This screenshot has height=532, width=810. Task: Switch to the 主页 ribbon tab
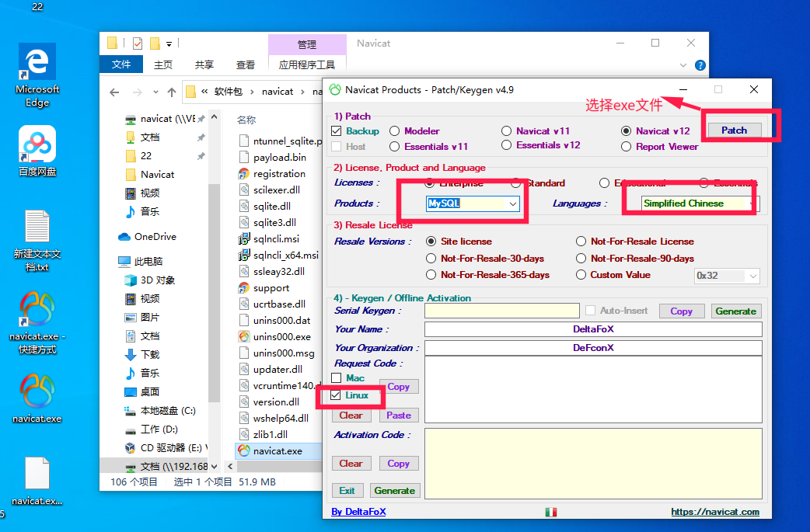[x=163, y=64]
